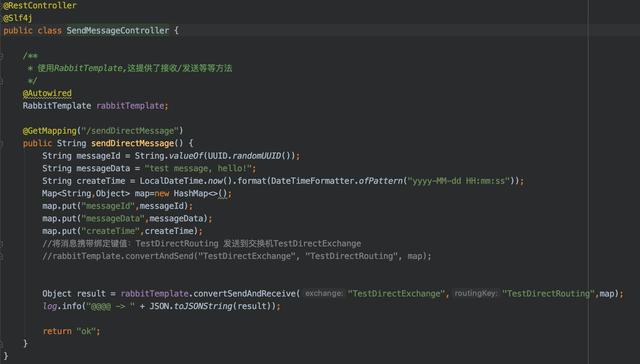Screen dimensions: 640x364
Task: Click the DateTimeFormatter class reference
Action: click(x=313, y=181)
